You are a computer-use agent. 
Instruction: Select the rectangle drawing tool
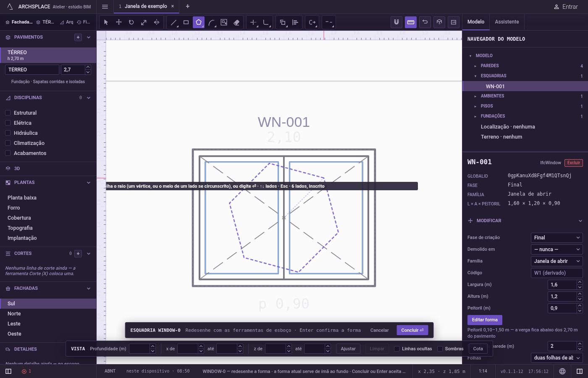[186, 22]
